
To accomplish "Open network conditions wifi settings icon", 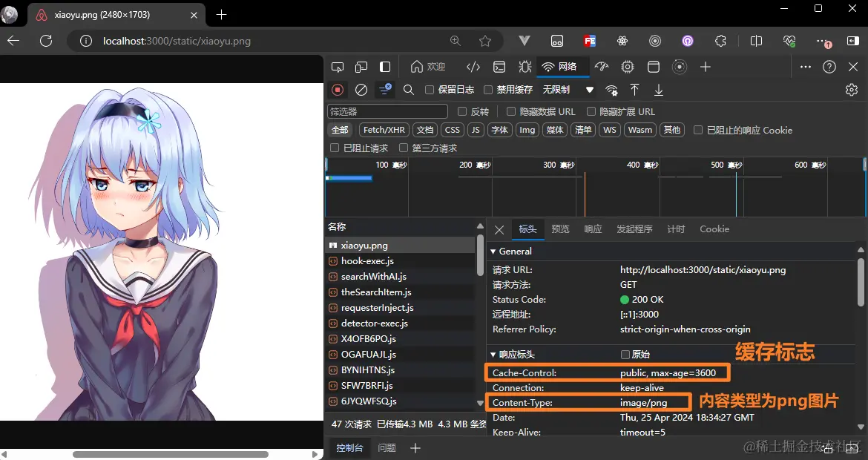I will point(612,90).
